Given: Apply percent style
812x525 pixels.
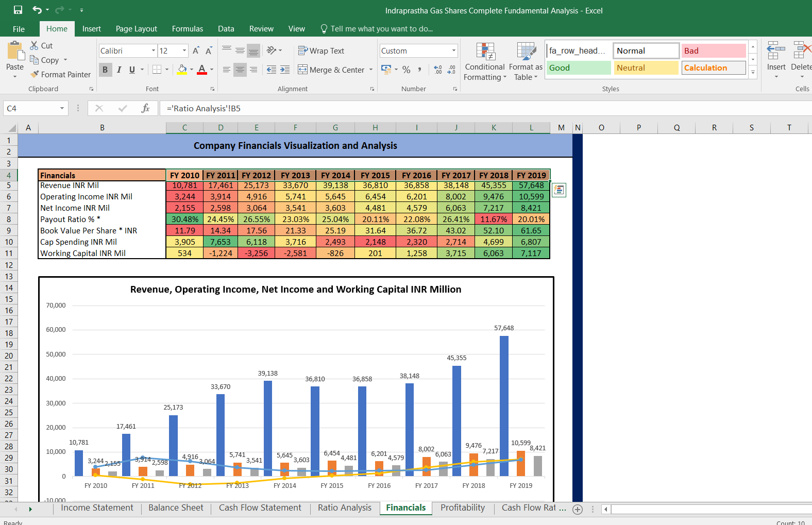Looking at the screenshot, I should click(407, 70).
